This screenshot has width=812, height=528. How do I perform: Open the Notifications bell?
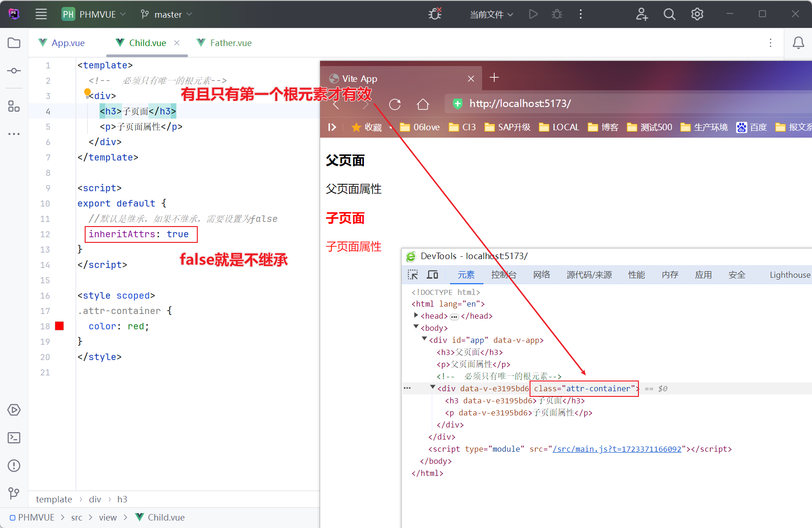point(799,43)
